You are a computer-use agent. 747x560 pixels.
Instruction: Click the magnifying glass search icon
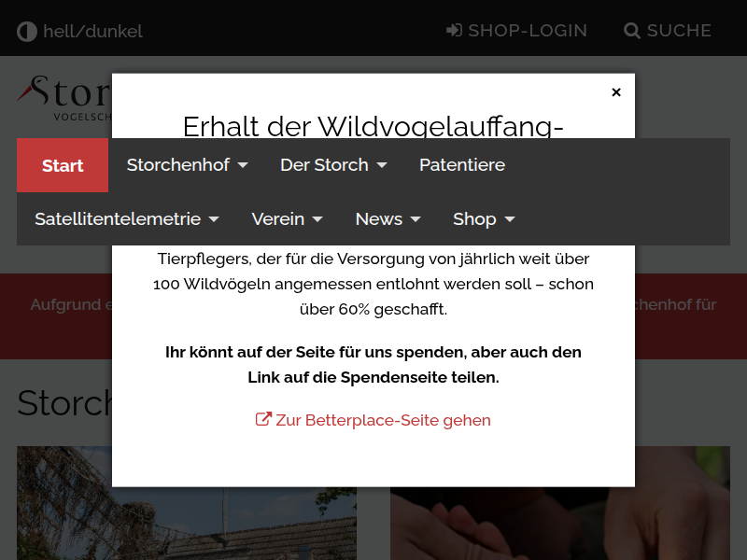[x=632, y=30]
